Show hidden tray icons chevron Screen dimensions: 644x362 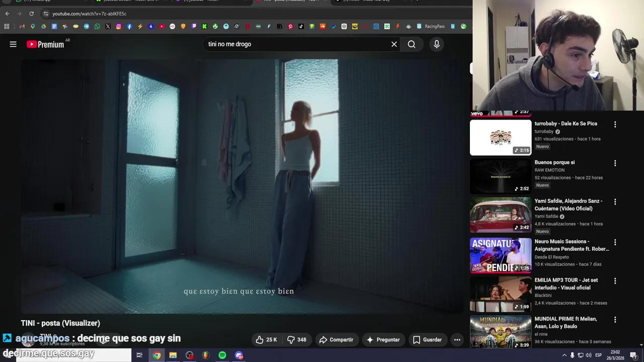pos(564,355)
